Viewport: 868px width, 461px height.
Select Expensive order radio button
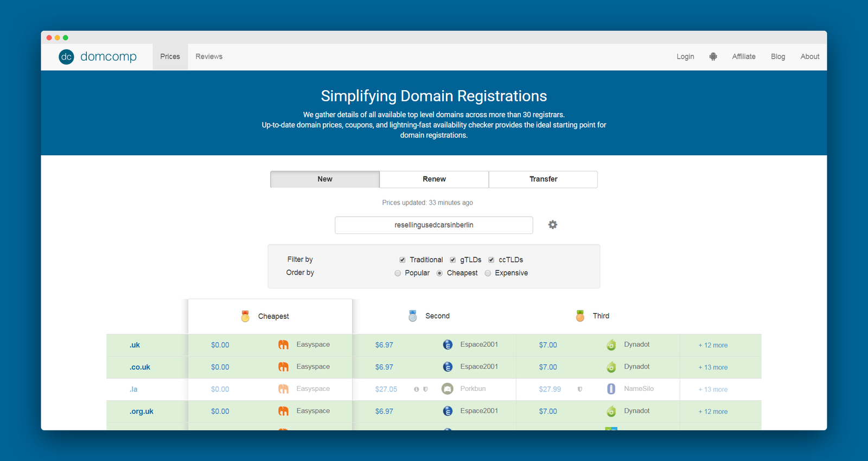point(488,273)
